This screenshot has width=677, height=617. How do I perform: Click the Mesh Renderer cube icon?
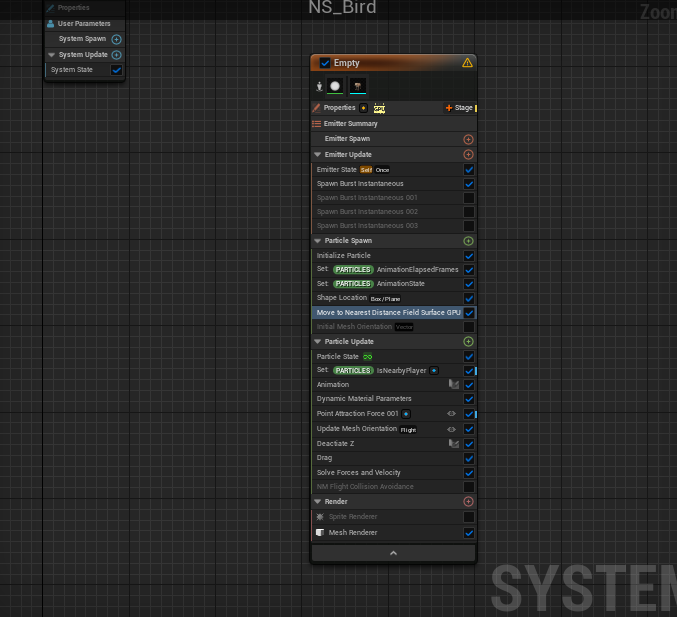point(320,533)
